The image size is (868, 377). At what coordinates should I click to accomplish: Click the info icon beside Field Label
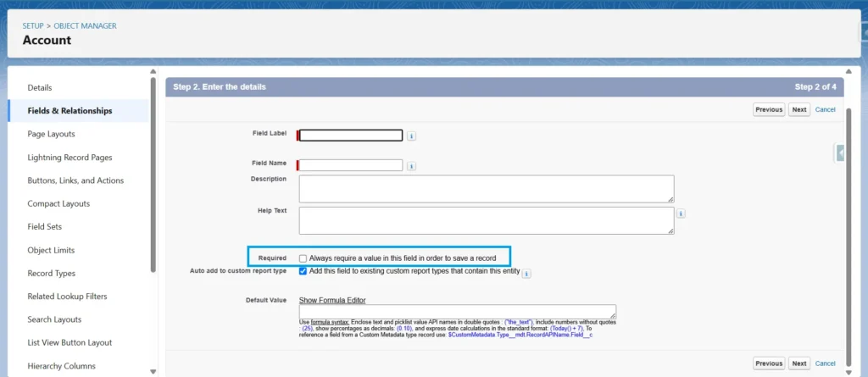point(411,136)
